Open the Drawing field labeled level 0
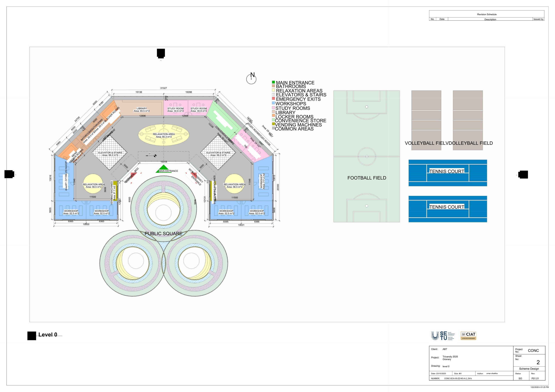Screen dimensions: 555x392 coord(446,366)
